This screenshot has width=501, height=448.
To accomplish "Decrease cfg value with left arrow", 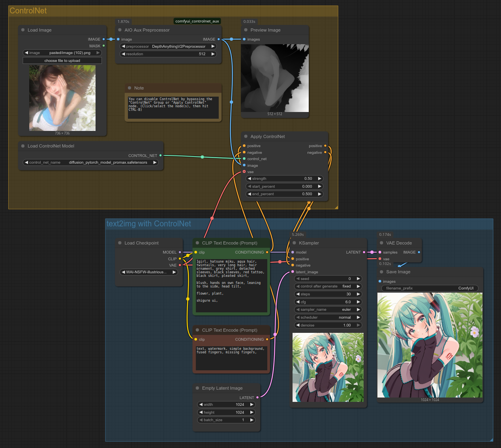I will click(297, 302).
